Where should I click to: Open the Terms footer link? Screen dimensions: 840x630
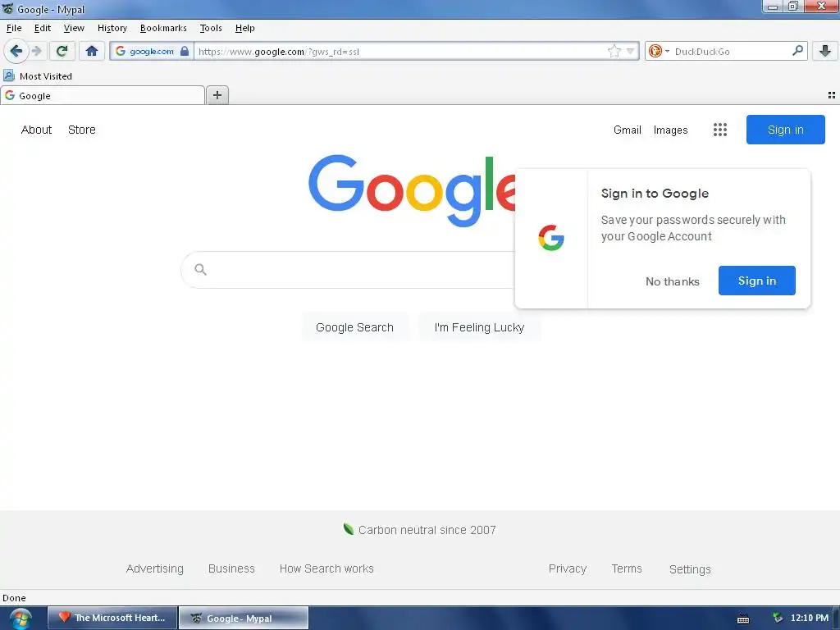point(626,569)
